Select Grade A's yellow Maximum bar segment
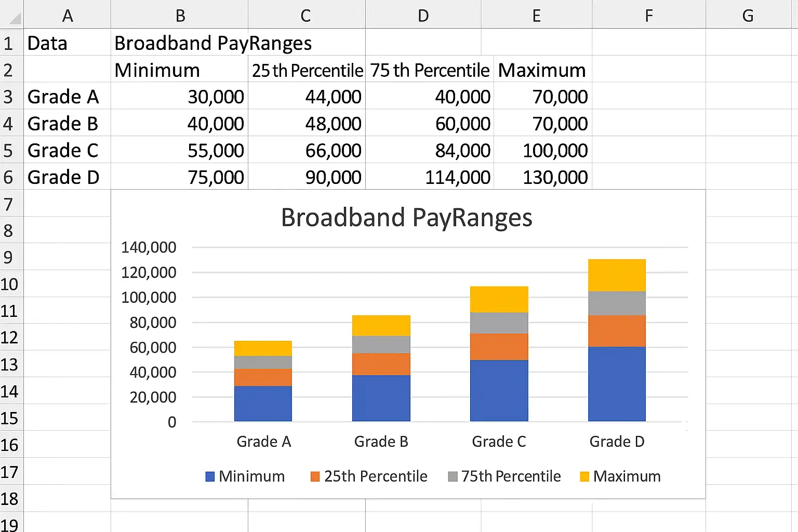Screen dimensions: 798x532 coord(263,348)
